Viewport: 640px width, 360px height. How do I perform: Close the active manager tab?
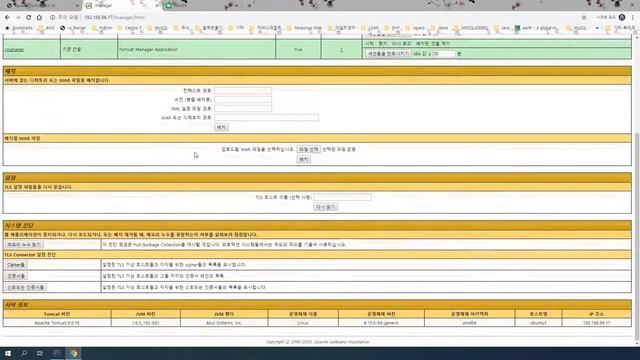[158, 6]
